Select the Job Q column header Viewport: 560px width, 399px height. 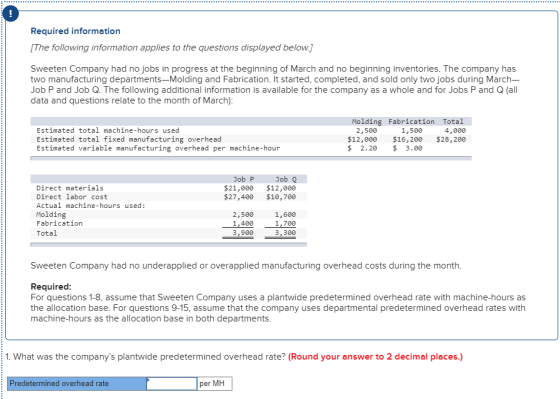click(x=286, y=179)
